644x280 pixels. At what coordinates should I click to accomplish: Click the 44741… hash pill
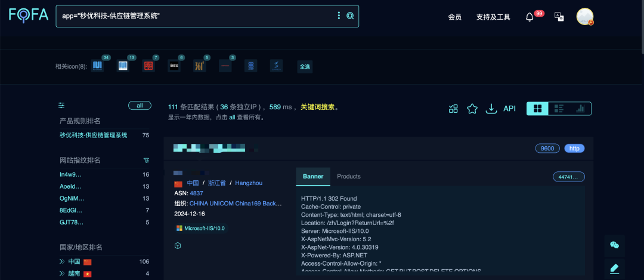[x=569, y=177]
